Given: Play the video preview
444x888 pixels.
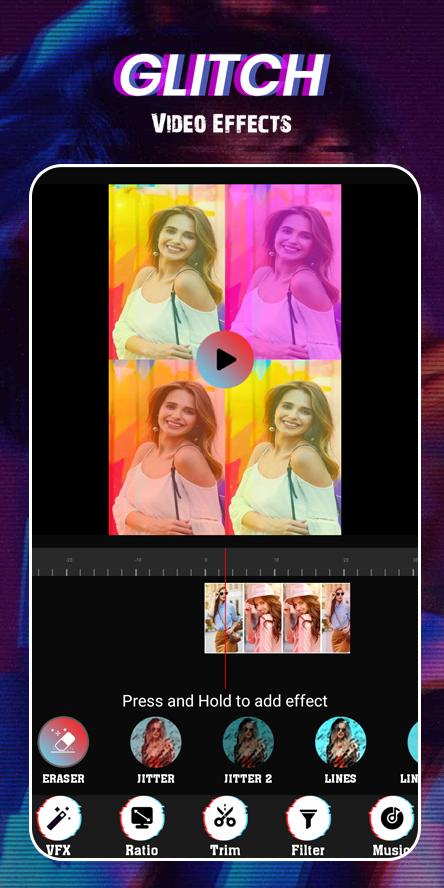Looking at the screenshot, I should pyautogui.click(x=225, y=360).
